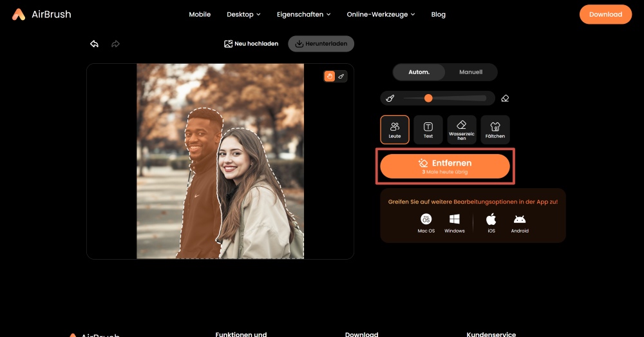Select the hand pan tool on canvas
Image resolution: width=644 pixels, height=337 pixels.
point(329,76)
